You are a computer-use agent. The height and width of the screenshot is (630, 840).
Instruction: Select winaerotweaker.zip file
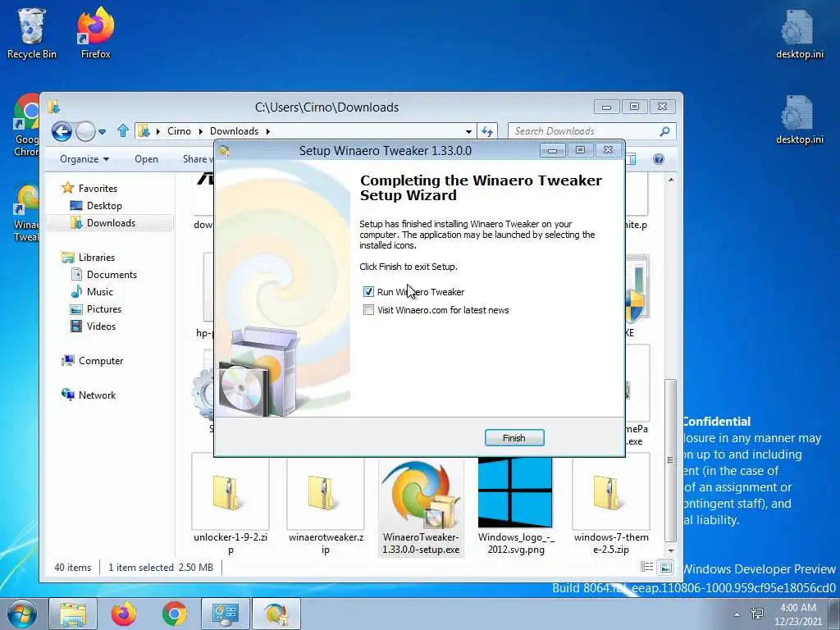click(326, 504)
